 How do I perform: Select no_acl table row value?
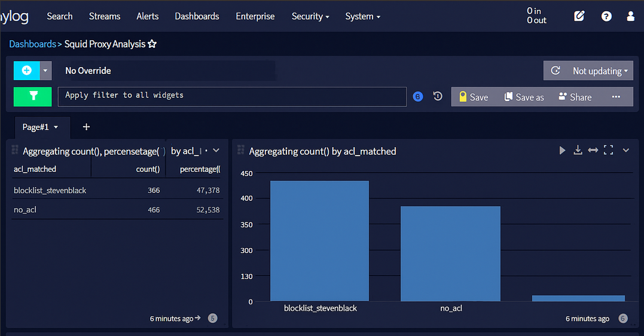point(25,210)
